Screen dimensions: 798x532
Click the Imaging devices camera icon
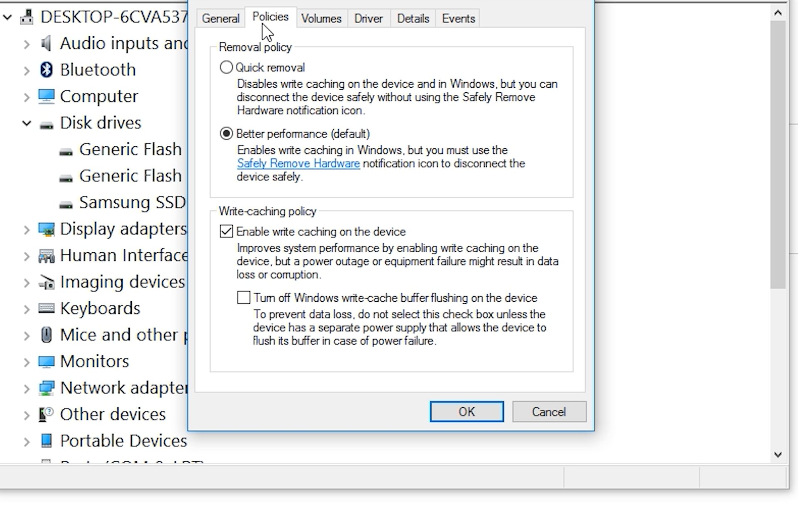click(46, 282)
